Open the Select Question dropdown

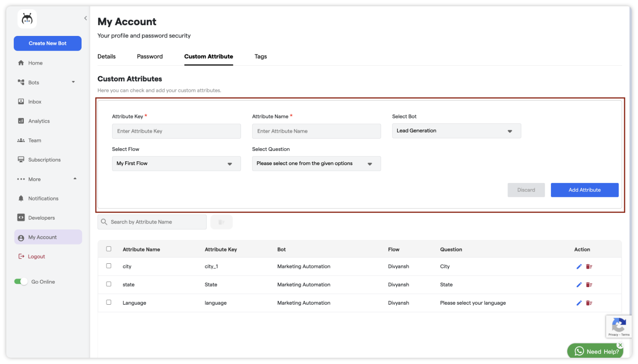tap(316, 163)
